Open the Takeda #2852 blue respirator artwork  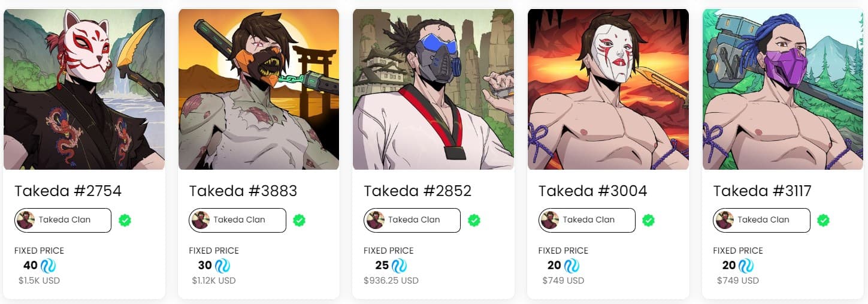(x=433, y=89)
